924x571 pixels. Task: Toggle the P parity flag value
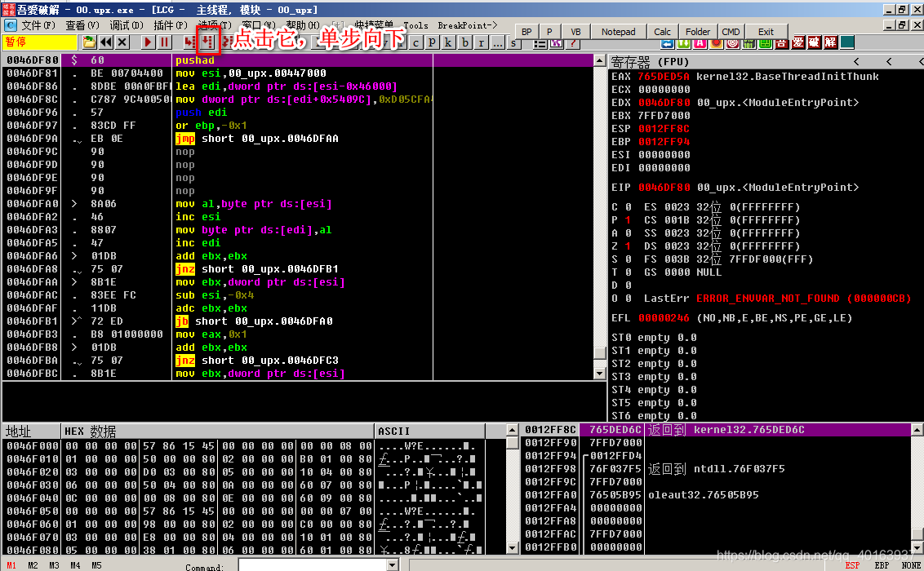point(629,220)
